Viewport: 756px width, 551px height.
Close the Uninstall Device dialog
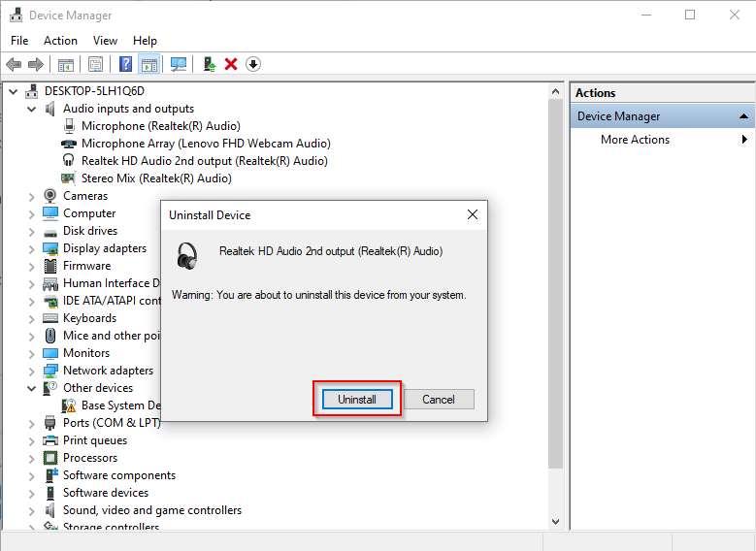coord(473,214)
